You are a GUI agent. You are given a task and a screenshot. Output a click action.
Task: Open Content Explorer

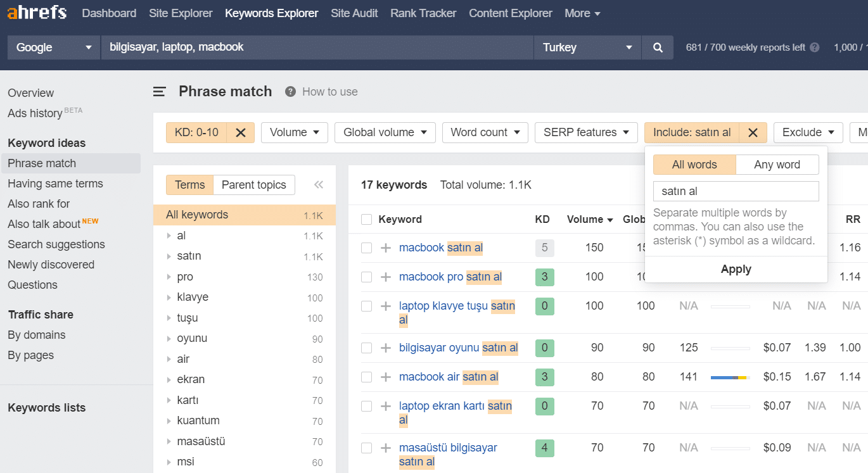click(511, 13)
